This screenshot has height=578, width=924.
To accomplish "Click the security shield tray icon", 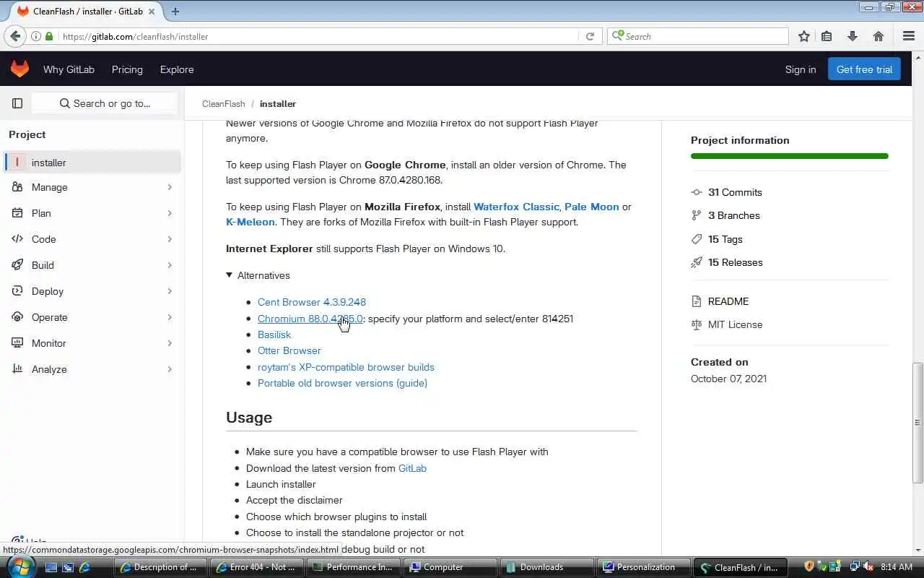I will (808, 567).
